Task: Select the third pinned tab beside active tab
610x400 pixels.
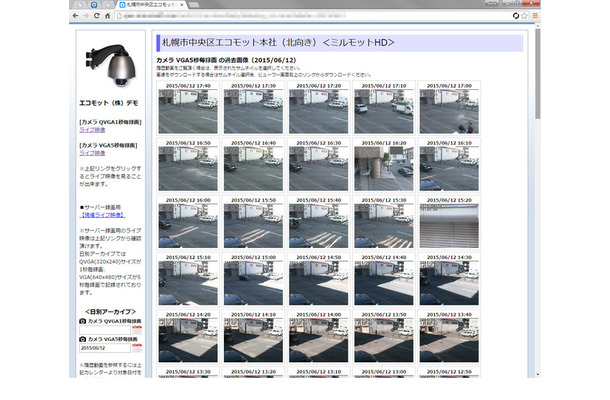Action: click(x=108, y=5)
